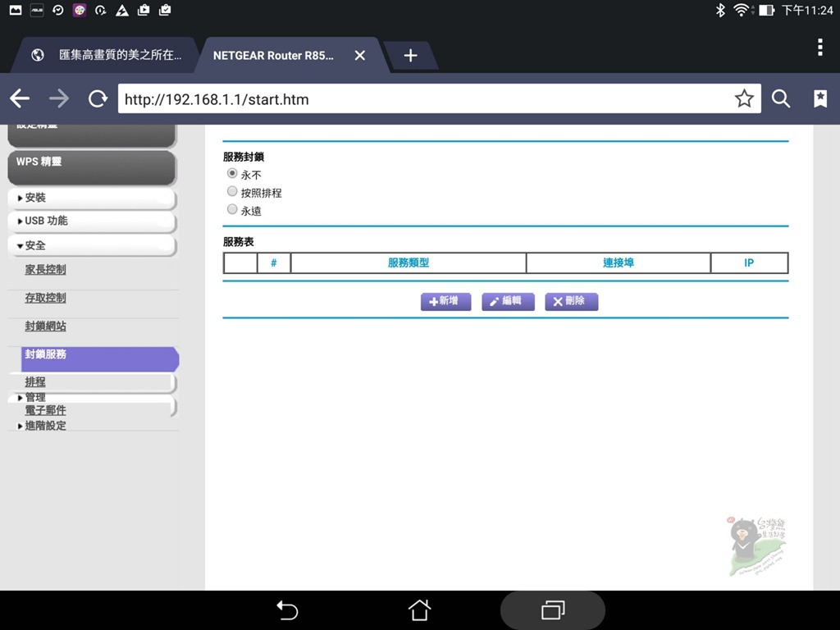The height and width of the screenshot is (630, 840).
Task: Click 連接埠 column header
Action: tap(619, 263)
